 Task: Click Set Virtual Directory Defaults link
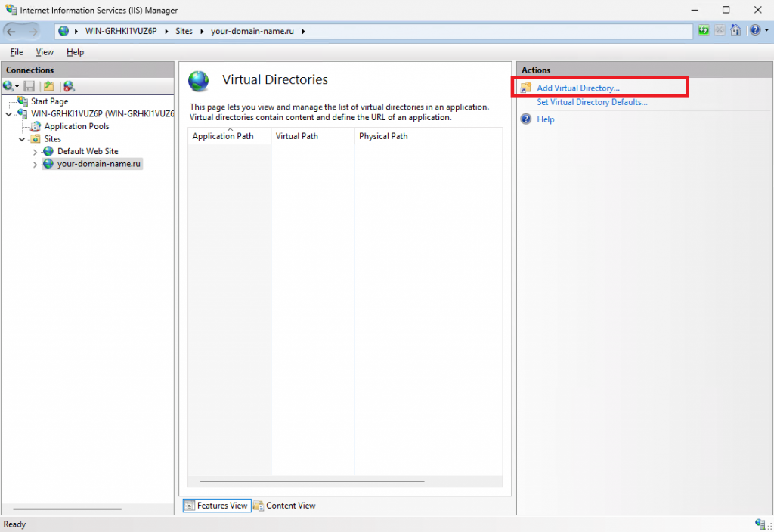coord(592,102)
